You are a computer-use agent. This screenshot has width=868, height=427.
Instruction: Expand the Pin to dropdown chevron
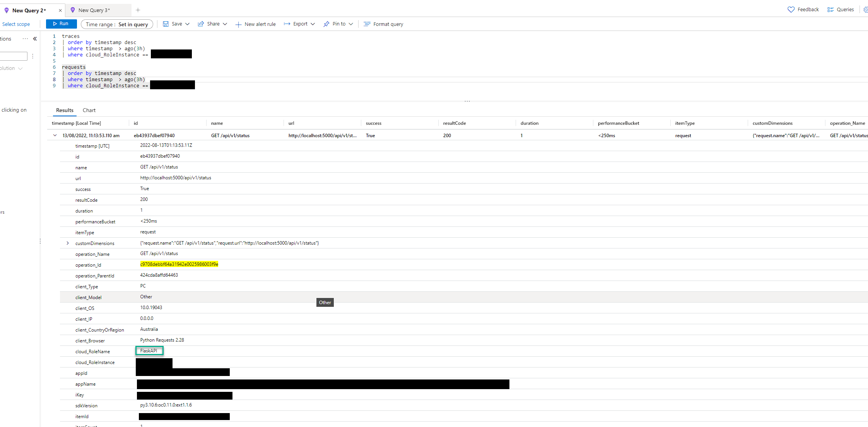pos(351,24)
